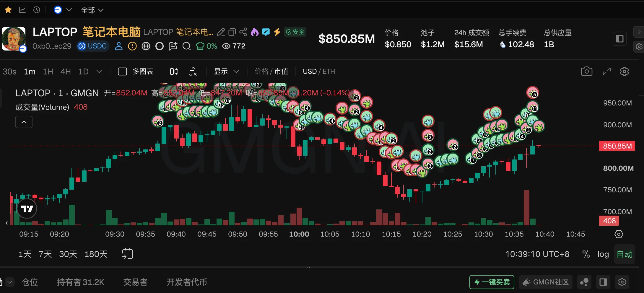The image size is (644, 293).
Task: Click the search magnifier icon
Action: 186,46
